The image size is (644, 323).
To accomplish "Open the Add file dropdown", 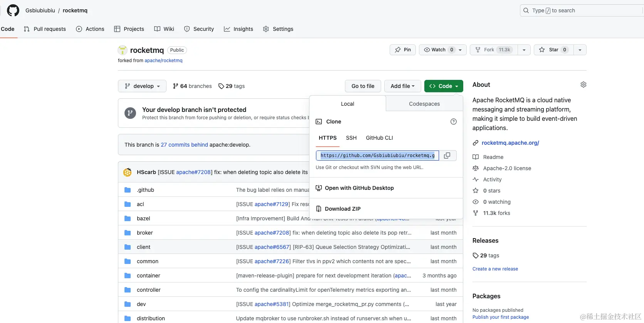I will tap(402, 86).
